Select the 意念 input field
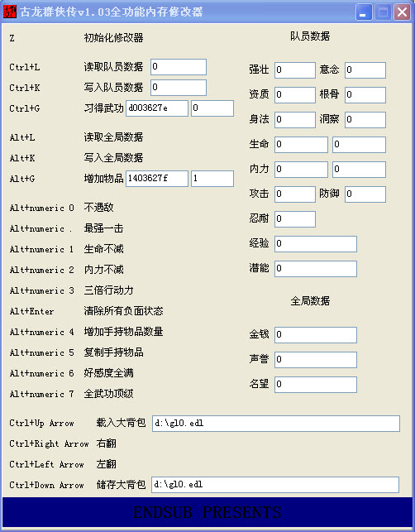 tap(365, 69)
